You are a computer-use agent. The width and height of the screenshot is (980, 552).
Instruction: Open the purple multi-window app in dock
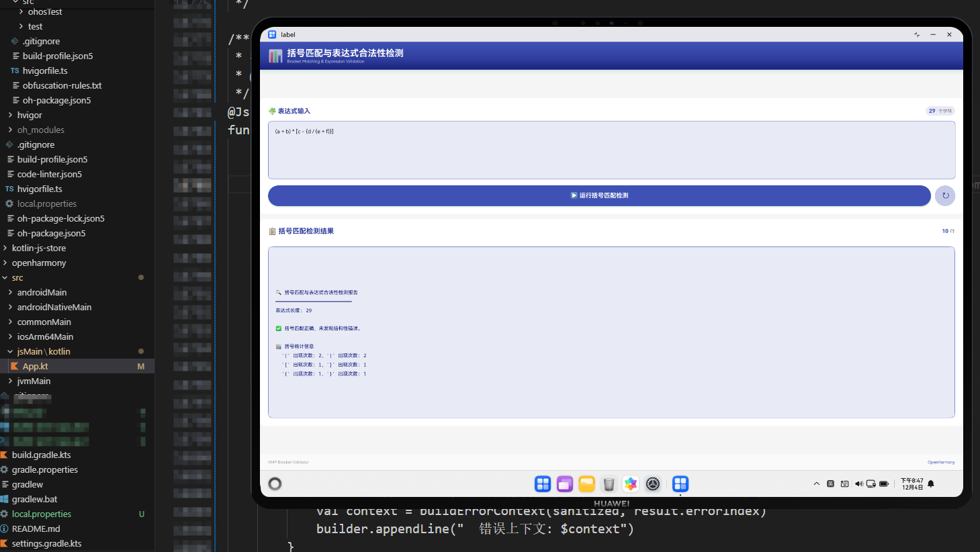[x=565, y=484]
